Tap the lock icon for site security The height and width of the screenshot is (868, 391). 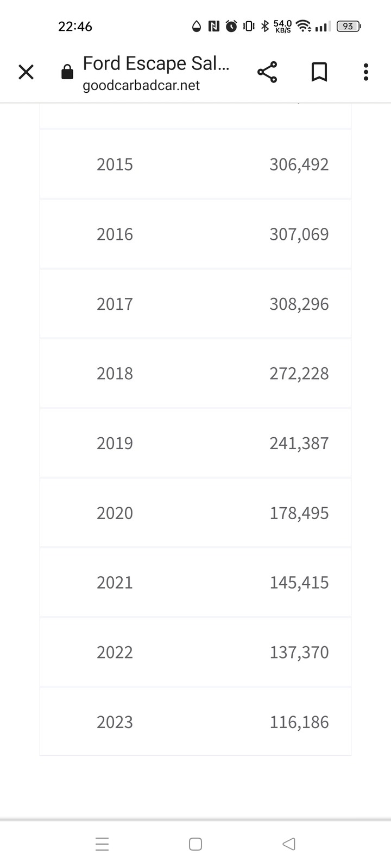pos(67,72)
